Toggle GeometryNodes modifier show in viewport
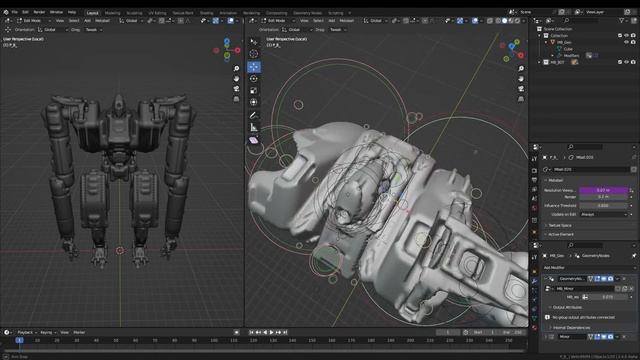Viewport: 640px width, 360px height. click(604, 279)
